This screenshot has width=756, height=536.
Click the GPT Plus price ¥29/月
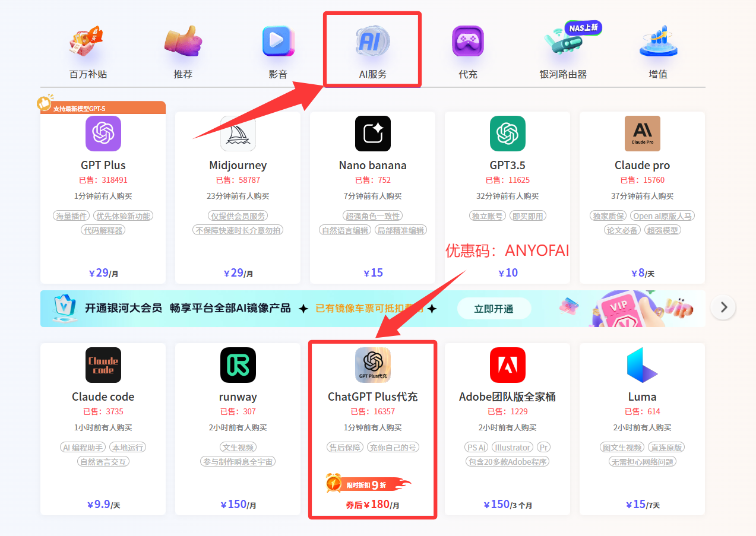point(103,273)
